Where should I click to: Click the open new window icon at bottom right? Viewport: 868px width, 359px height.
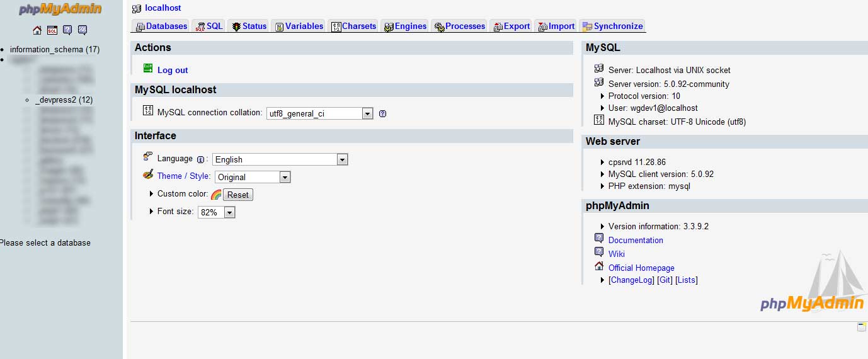(862, 327)
